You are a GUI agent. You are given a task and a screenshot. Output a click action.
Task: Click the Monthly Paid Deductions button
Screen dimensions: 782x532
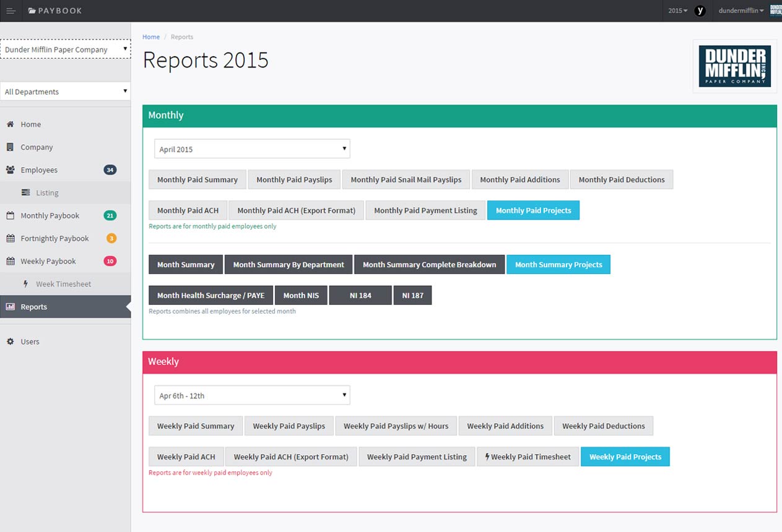click(622, 179)
